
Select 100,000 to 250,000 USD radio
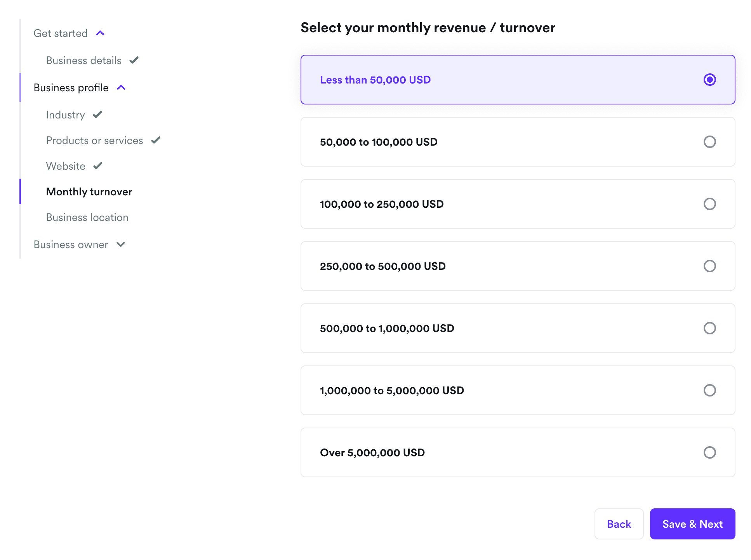(x=709, y=204)
